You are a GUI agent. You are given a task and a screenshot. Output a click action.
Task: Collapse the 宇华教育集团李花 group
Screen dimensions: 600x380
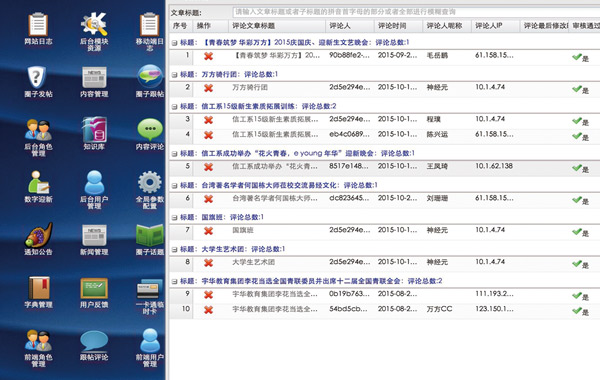174,282
